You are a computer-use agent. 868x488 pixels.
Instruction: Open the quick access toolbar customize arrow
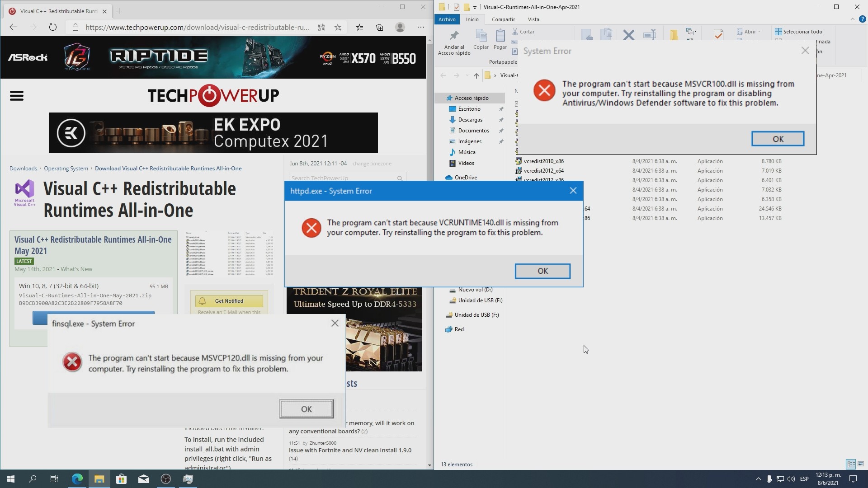(474, 7)
